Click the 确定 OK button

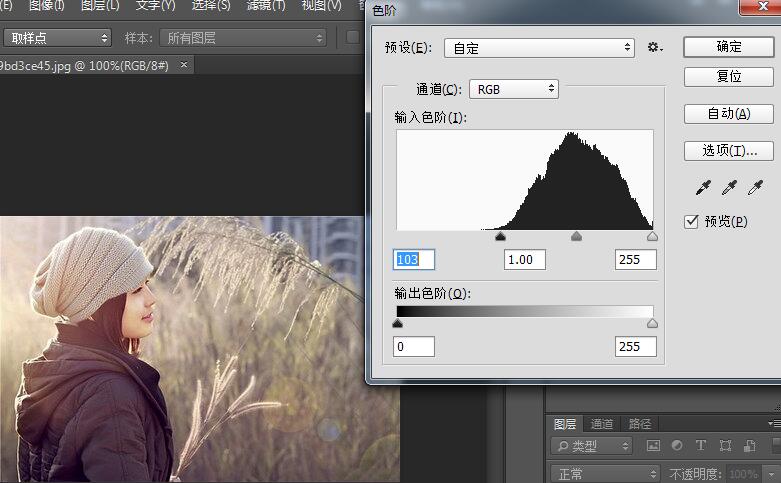[729, 47]
